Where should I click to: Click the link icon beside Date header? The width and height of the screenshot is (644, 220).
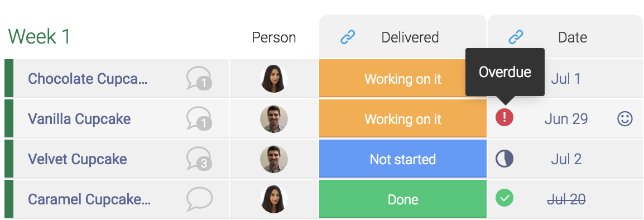click(516, 37)
